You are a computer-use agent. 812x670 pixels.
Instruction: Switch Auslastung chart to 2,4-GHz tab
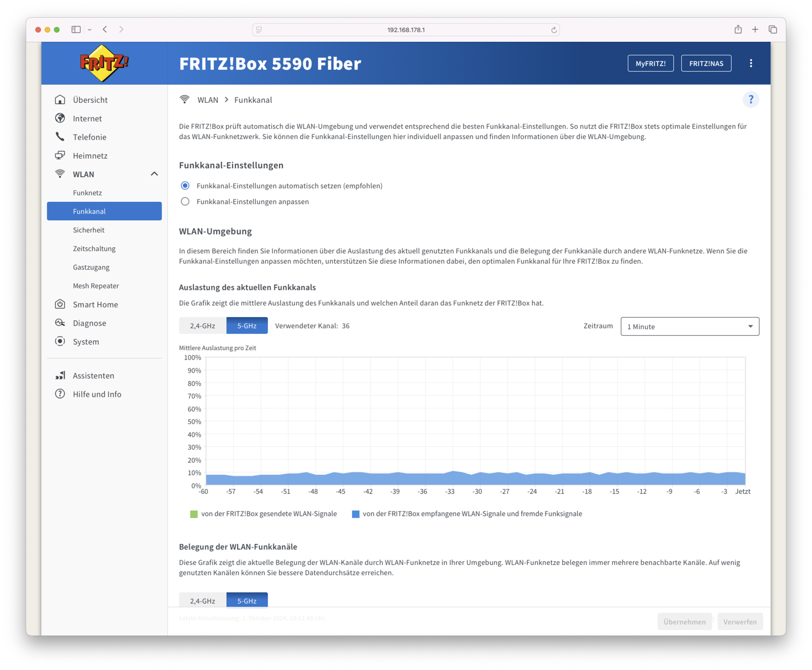(x=203, y=325)
